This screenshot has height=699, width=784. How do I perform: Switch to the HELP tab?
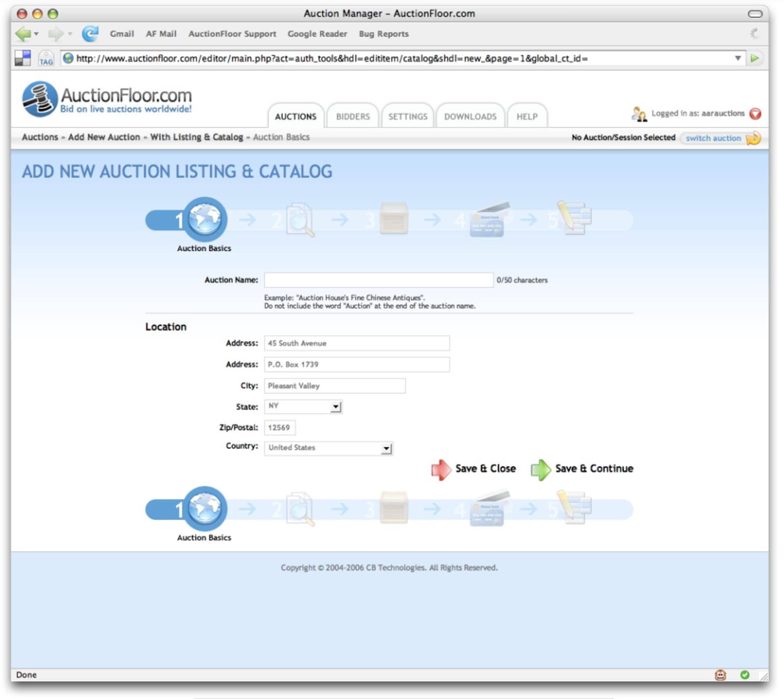(x=527, y=116)
